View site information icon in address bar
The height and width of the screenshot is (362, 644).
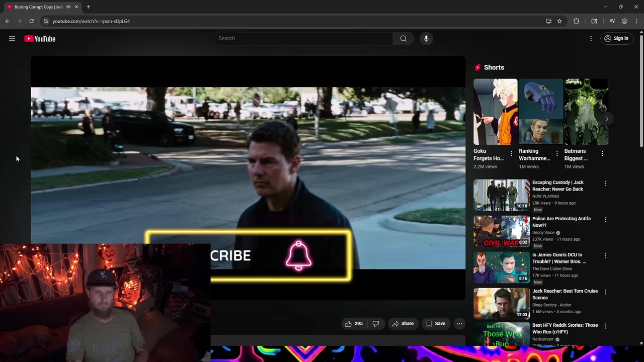(x=45, y=21)
